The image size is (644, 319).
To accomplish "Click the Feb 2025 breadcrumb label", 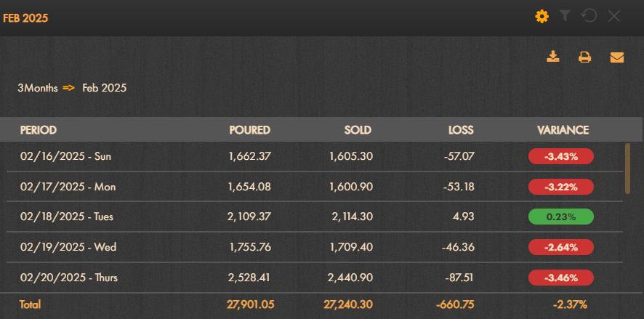I will (105, 88).
